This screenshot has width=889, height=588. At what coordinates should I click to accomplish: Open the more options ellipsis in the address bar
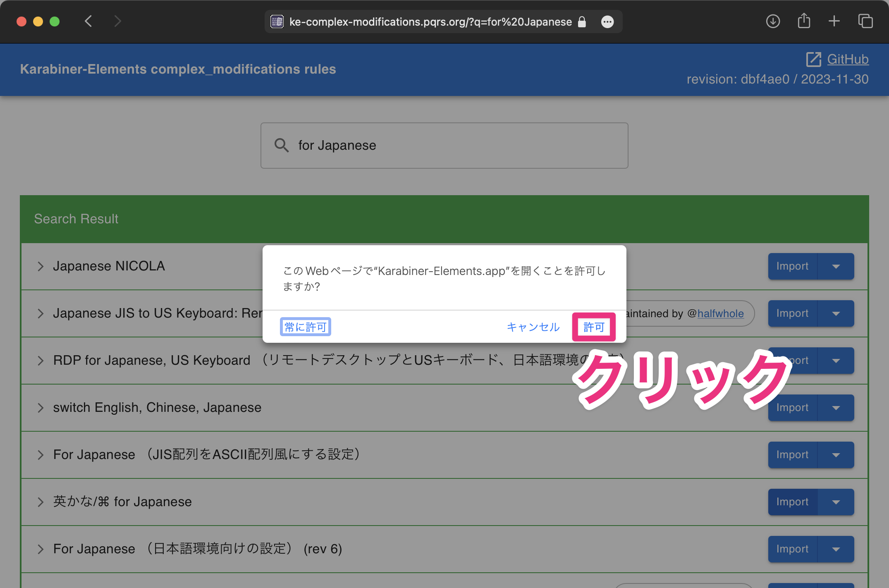click(607, 22)
